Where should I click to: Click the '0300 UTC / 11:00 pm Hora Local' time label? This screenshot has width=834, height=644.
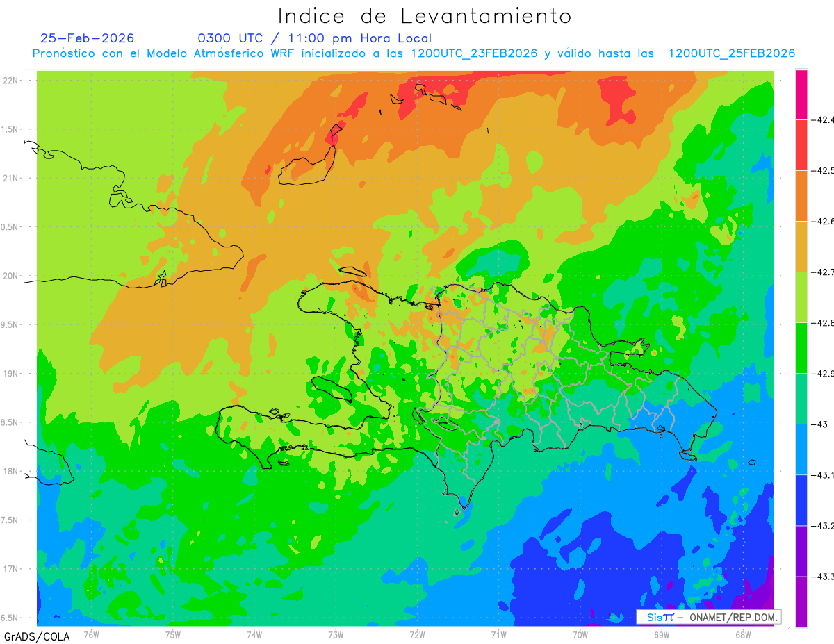[315, 38]
